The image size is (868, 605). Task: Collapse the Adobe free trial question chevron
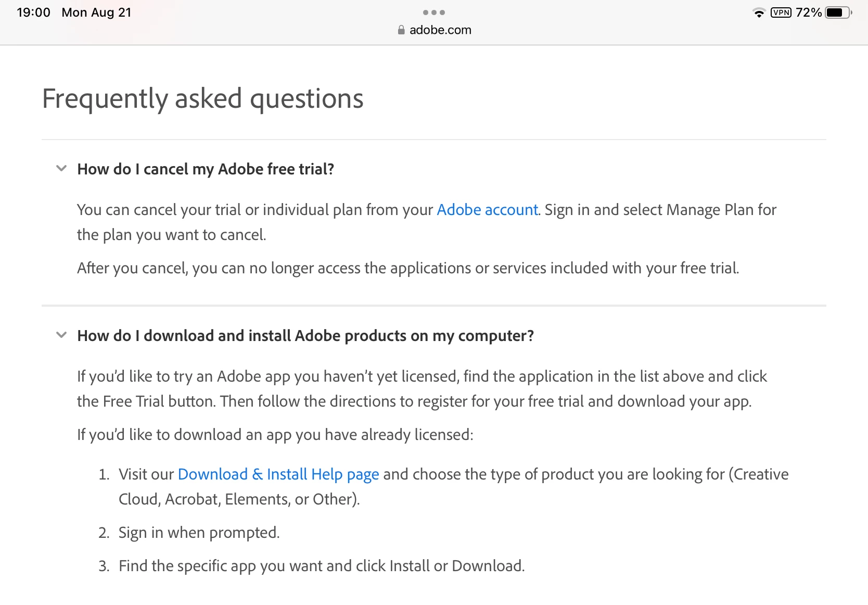61,169
